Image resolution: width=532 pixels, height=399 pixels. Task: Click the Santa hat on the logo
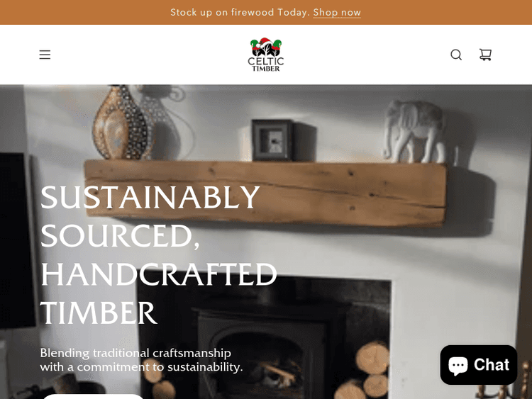coord(265,43)
